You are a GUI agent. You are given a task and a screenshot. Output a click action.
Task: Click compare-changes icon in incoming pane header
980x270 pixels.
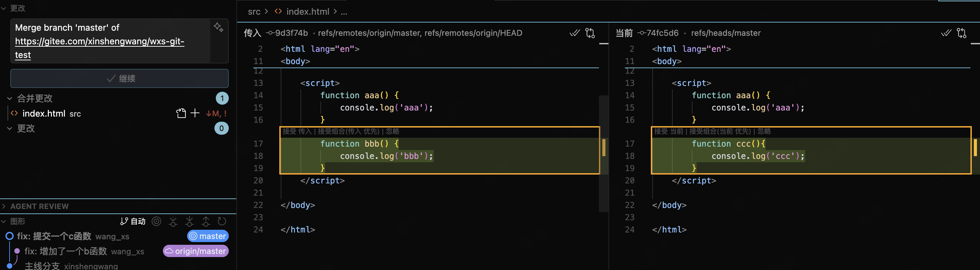pos(590,33)
